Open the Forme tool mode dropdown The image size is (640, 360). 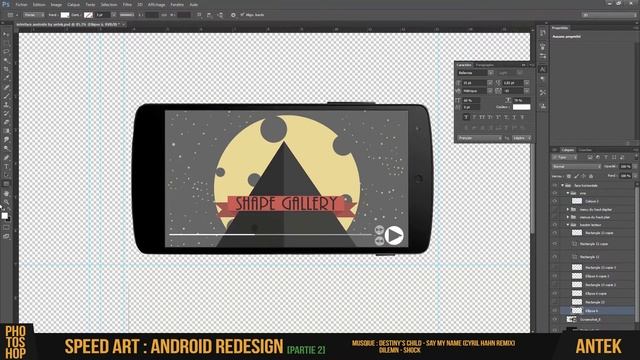click(33, 15)
